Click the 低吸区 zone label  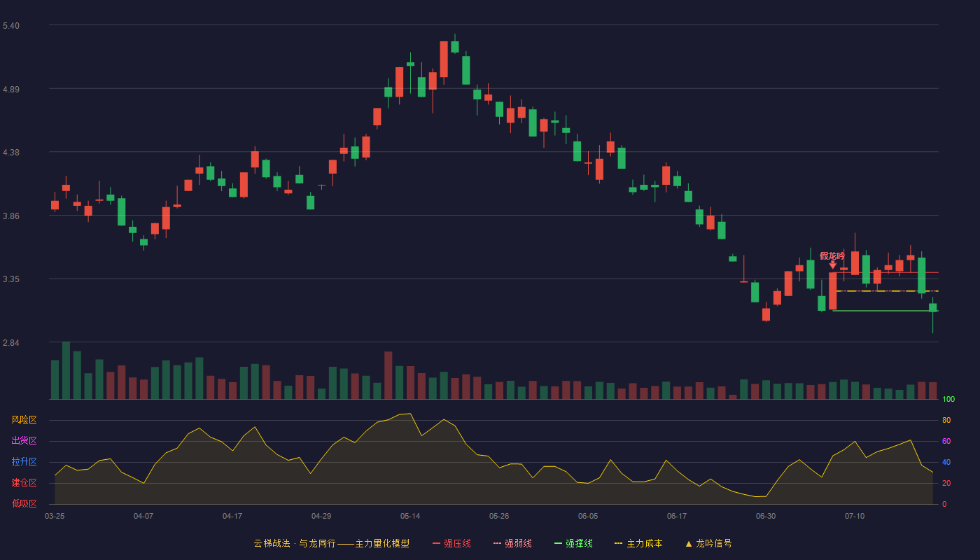pyautogui.click(x=24, y=503)
